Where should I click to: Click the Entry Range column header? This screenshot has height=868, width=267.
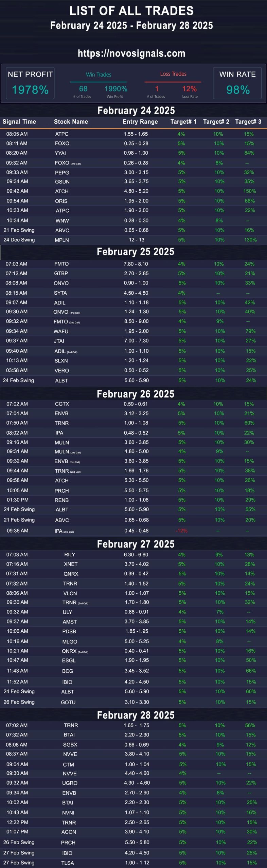click(x=140, y=122)
